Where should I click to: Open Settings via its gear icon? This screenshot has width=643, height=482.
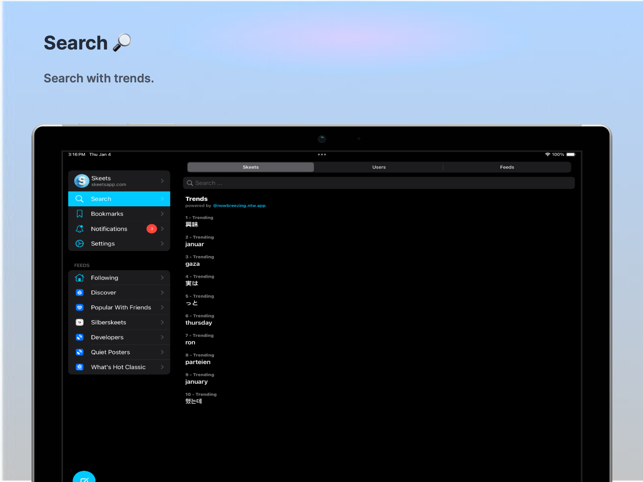point(80,244)
